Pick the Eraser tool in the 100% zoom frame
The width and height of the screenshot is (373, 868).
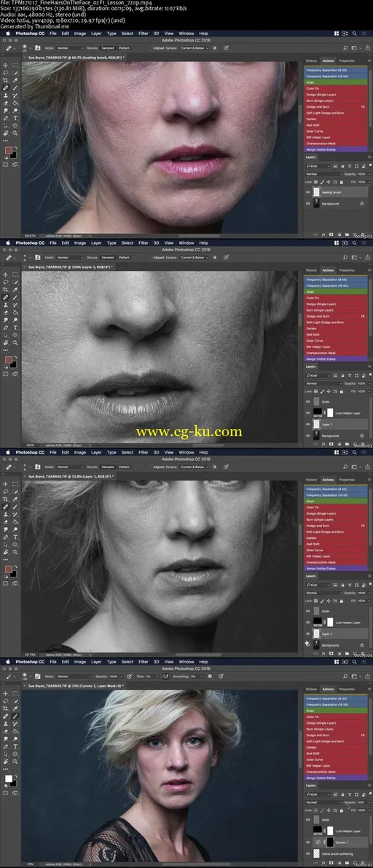[x=6, y=312]
